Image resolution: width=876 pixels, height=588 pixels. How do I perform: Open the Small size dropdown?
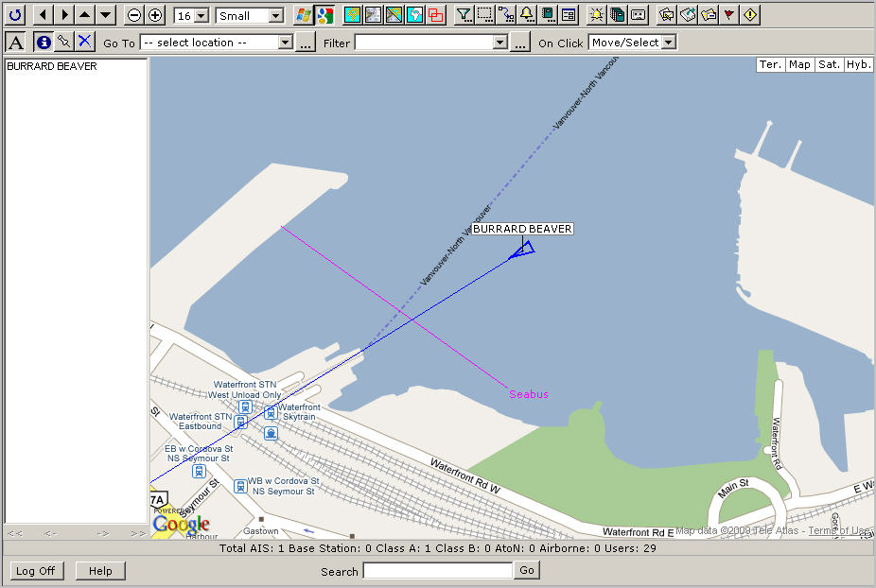pos(250,16)
